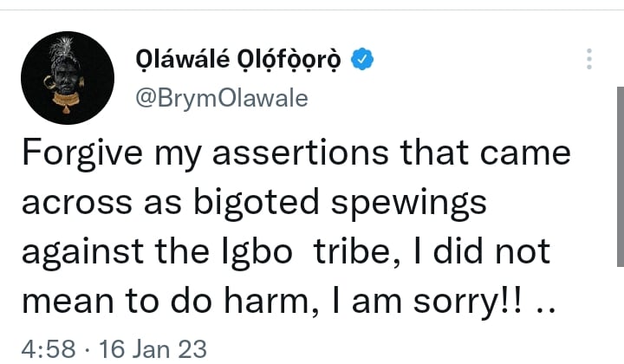Click the word Forgive in tweet
This screenshot has width=624, height=364.
[x=82, y=154]
